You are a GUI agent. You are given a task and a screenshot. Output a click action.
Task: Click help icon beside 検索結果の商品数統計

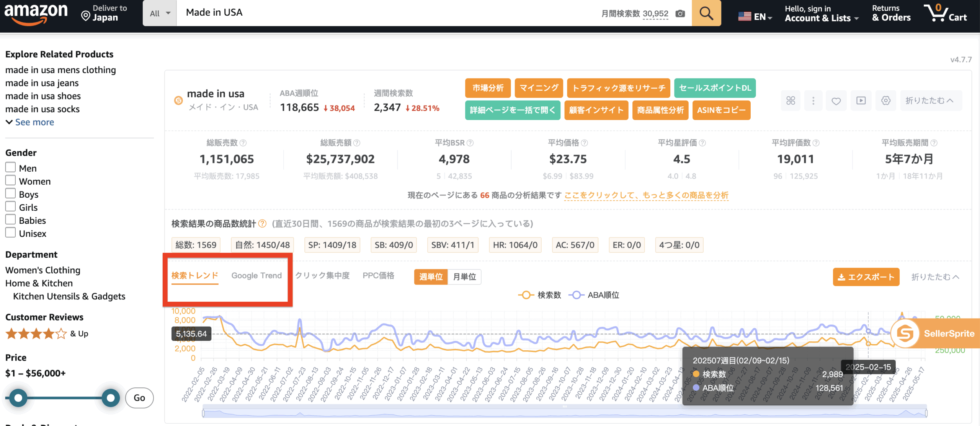tap(262, 224)
